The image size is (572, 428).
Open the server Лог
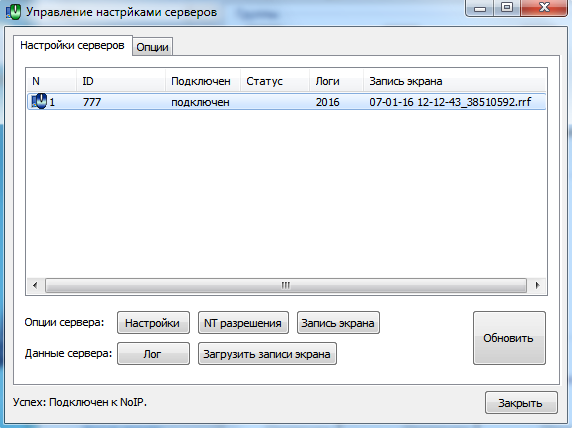click(153, 354)
